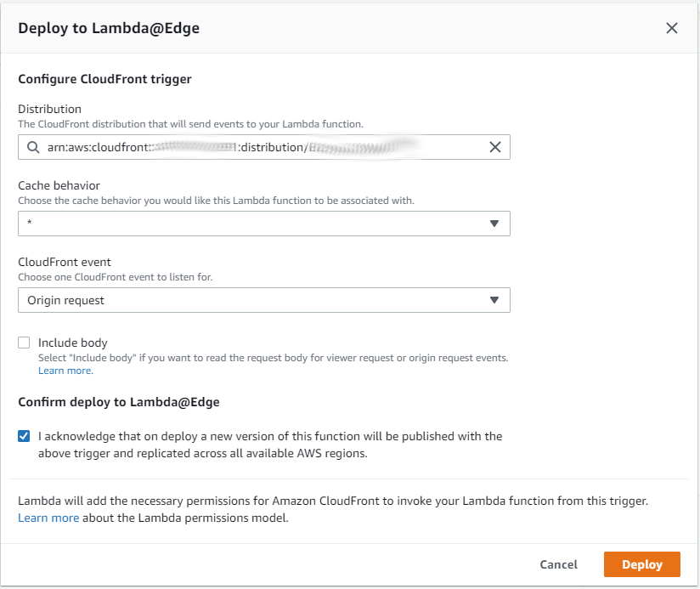Close the Deploy to Lambda@Edge dialog

click(672, 28)
